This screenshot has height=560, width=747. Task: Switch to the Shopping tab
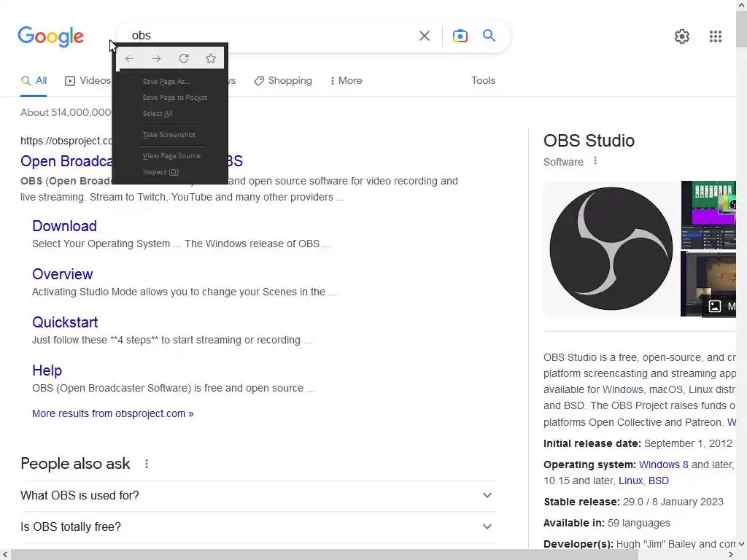click(x=283, y=81)
